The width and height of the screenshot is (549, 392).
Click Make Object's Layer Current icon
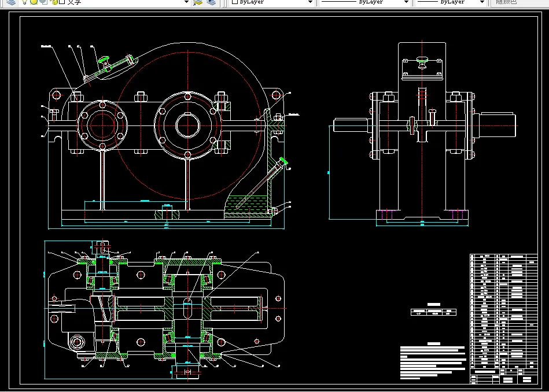coord(198,2)
